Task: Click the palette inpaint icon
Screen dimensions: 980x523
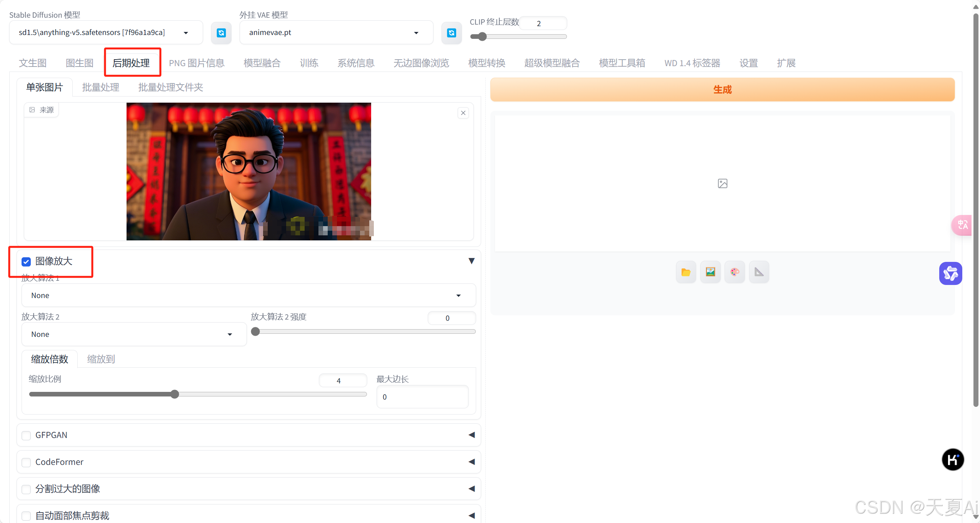Action: click(735, 272)
